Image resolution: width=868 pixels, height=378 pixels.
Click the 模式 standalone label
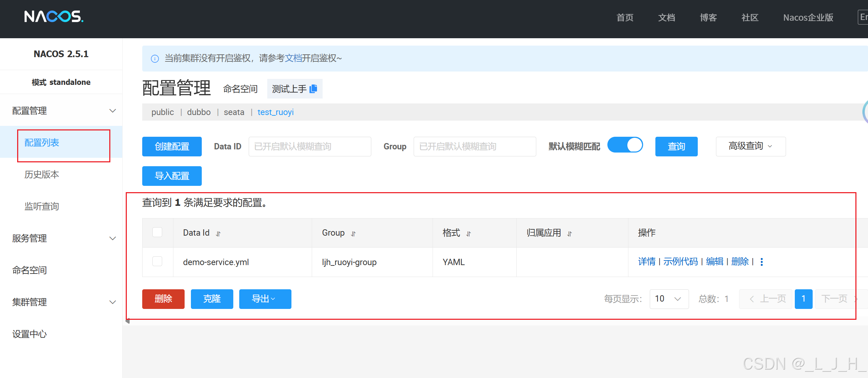pyautogui.click(x=61, y=82)
